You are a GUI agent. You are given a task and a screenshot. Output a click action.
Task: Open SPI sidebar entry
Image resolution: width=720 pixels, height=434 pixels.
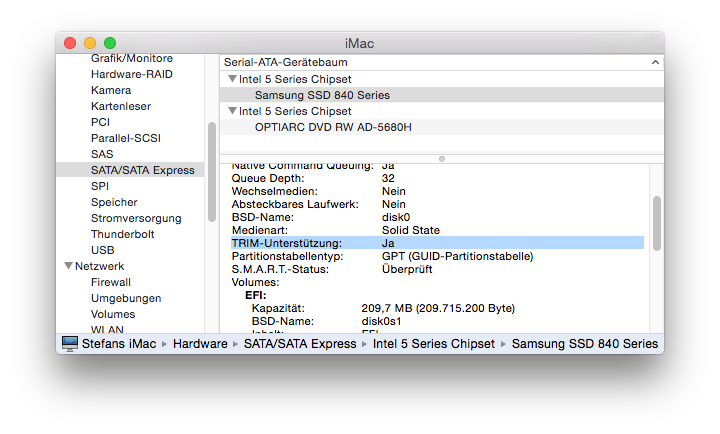100,186
